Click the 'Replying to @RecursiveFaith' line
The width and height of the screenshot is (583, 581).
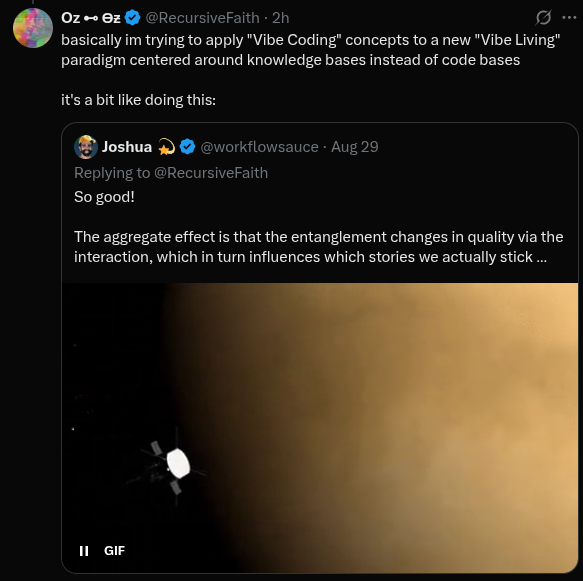click(171, 173)
